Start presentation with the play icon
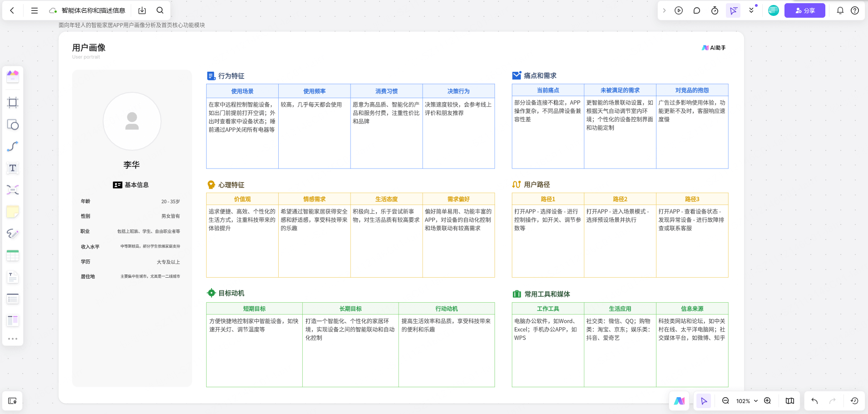The image size is (868, 414). pos(679,10)
